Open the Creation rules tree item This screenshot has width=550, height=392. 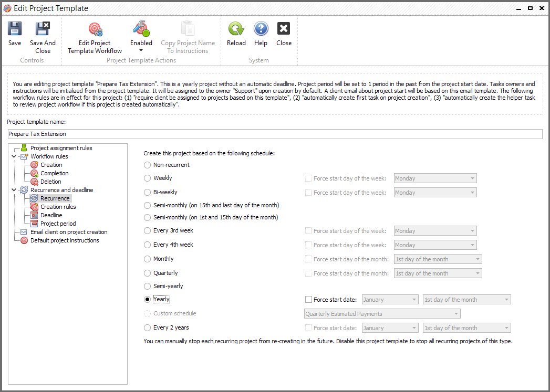[x=58, y=207]
